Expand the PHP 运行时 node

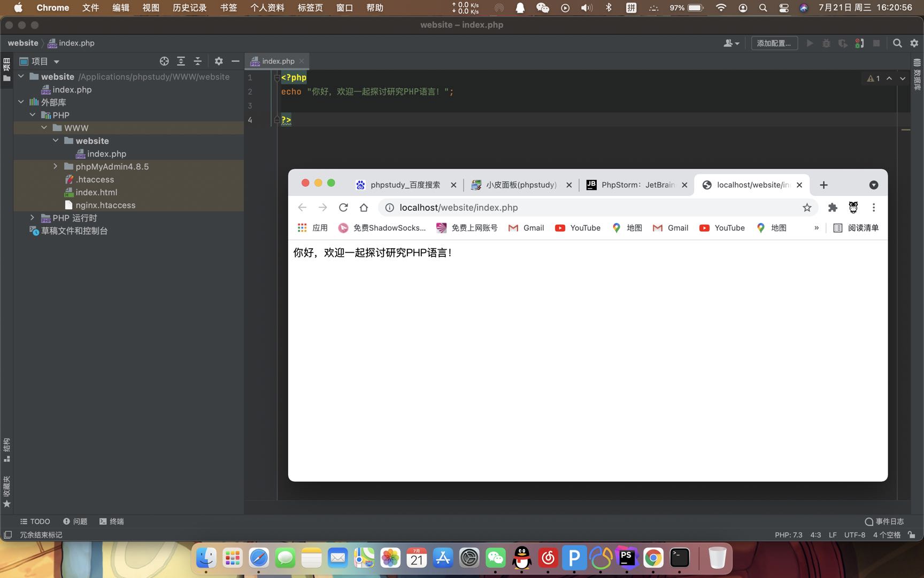pyautogui.click(x=33, y=218)
